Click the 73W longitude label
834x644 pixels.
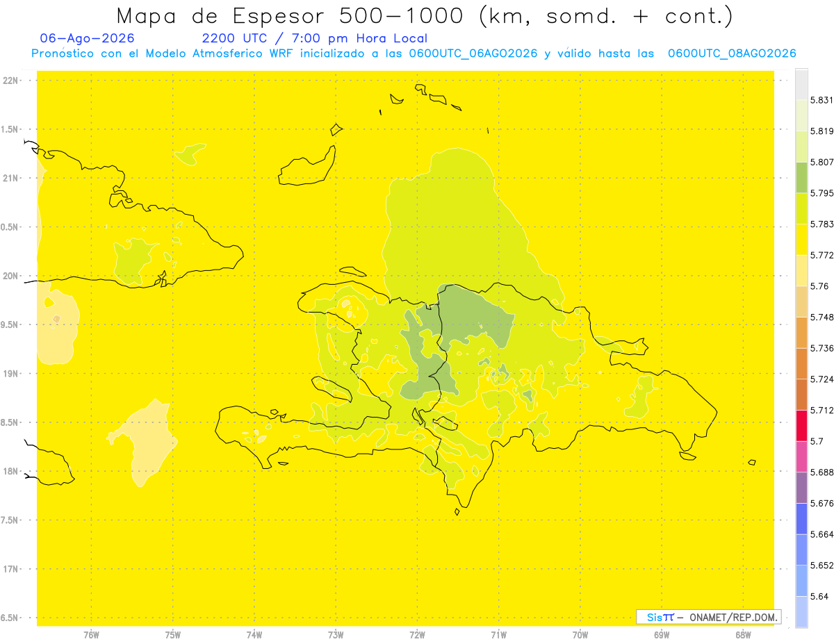(x=336, y=635)
